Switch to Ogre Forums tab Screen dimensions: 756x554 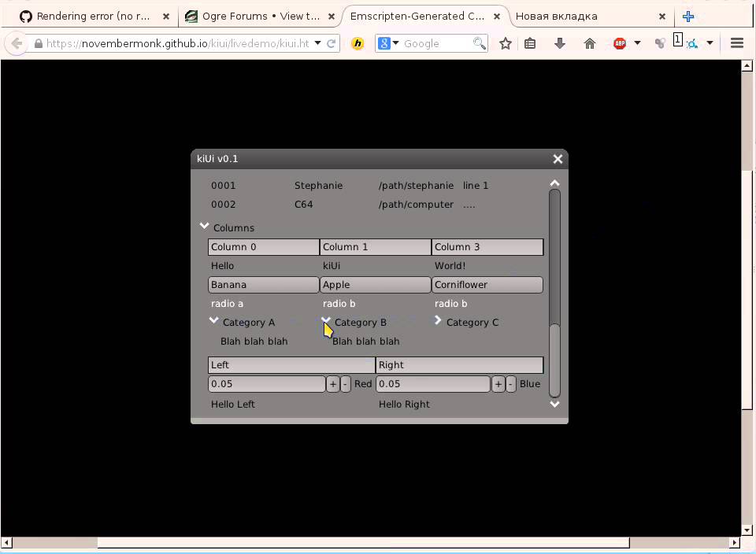click(x=261, y=17)
